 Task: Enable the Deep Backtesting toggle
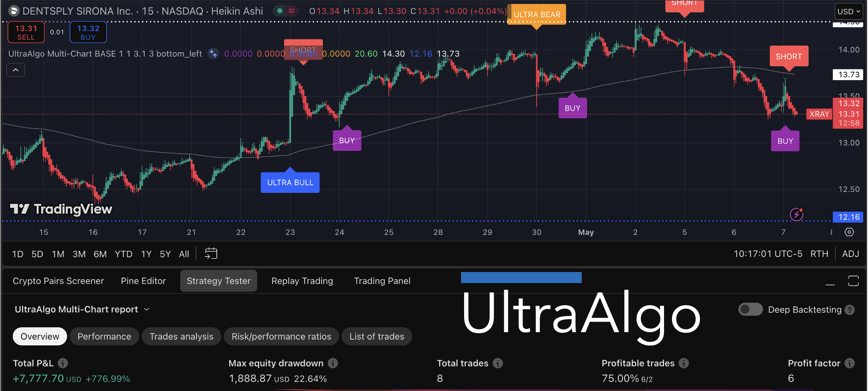pos(750,309)
